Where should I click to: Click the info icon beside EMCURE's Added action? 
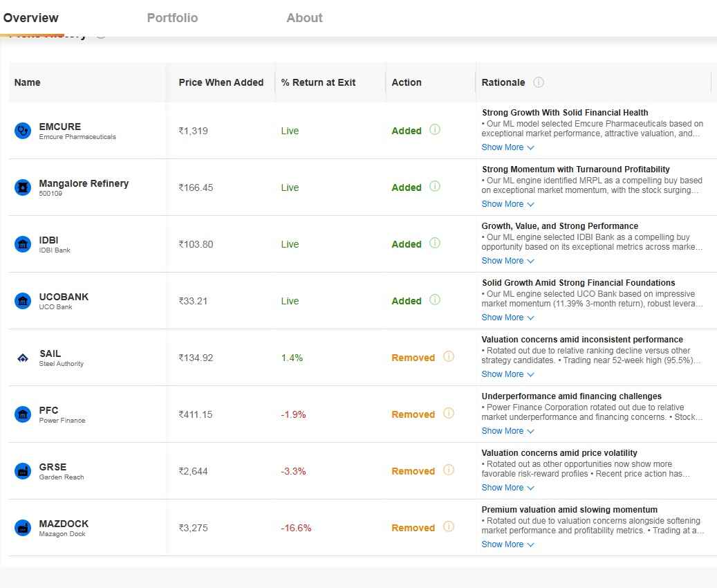(x=434, y=131)
